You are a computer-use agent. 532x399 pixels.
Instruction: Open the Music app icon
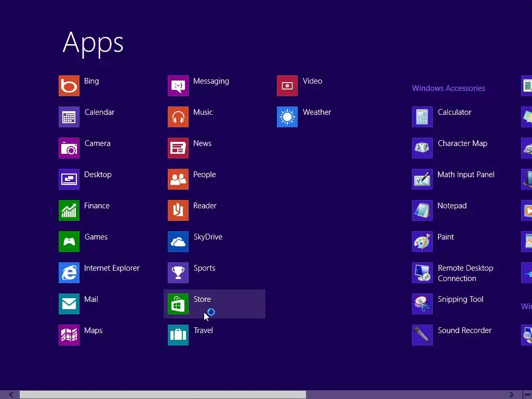pyautogui.click(x=178, y=117)
